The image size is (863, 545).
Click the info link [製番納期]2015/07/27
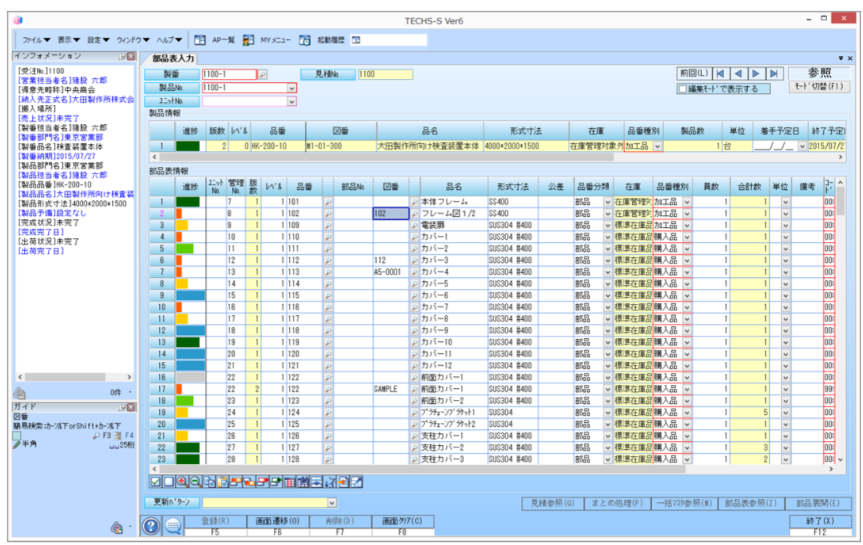[56, 156]
